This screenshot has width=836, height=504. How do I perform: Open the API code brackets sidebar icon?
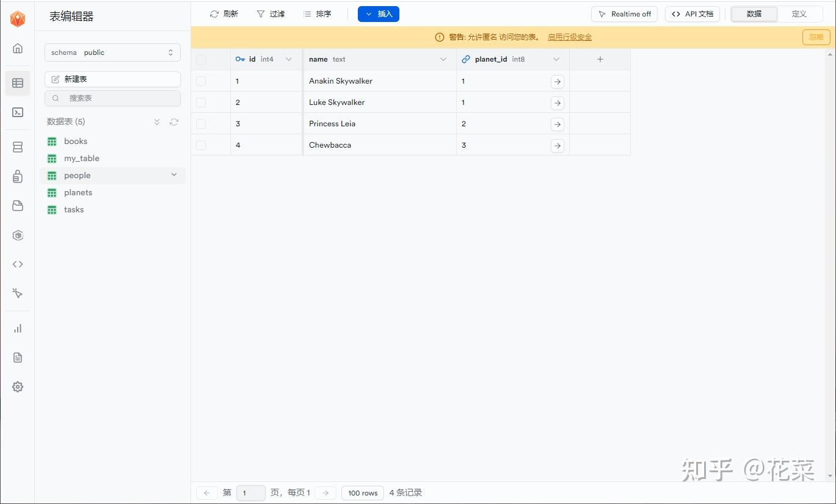click(x=18, y=264)
